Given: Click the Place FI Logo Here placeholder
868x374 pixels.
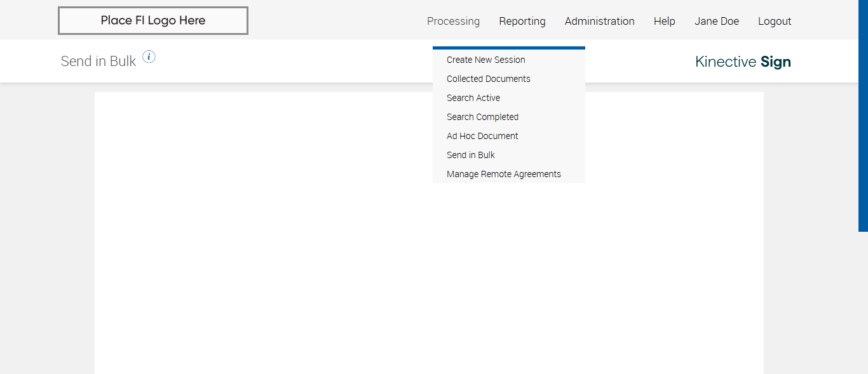Looking at the screenshot, I should [x=153, y=20].
